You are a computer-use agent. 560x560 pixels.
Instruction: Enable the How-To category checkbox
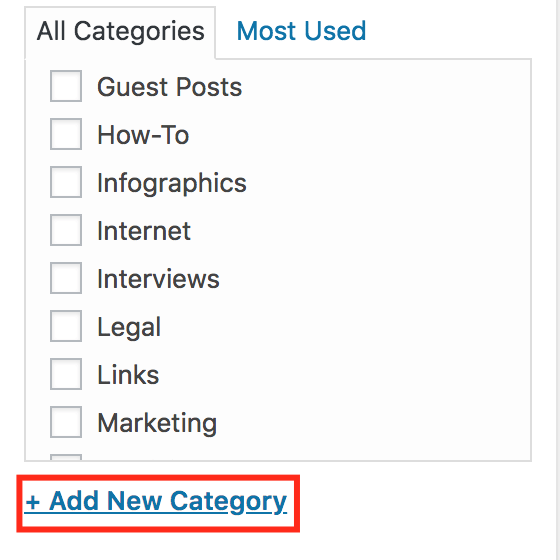point(66,134)
